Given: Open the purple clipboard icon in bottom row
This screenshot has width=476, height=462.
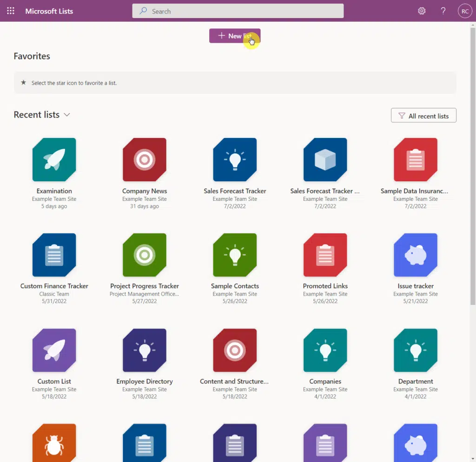Looking at the screenshot, I should click(x=325, y=443).
